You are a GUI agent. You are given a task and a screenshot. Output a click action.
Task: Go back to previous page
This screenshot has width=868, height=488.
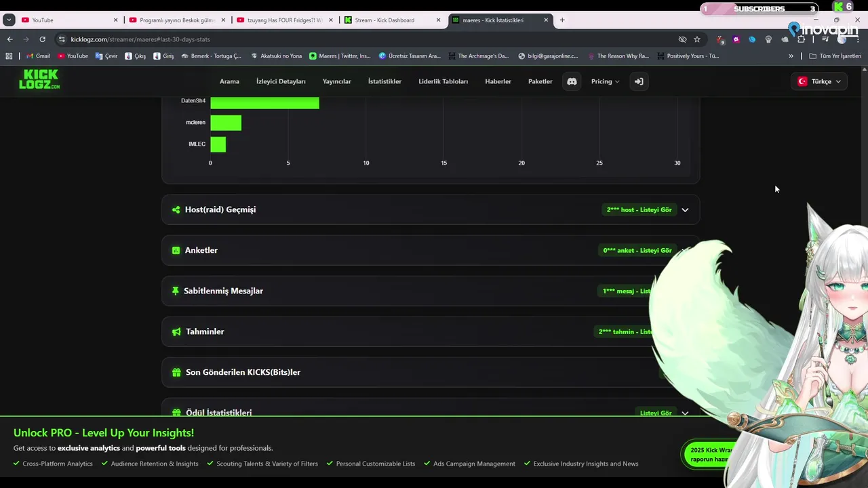coord(9,39)
